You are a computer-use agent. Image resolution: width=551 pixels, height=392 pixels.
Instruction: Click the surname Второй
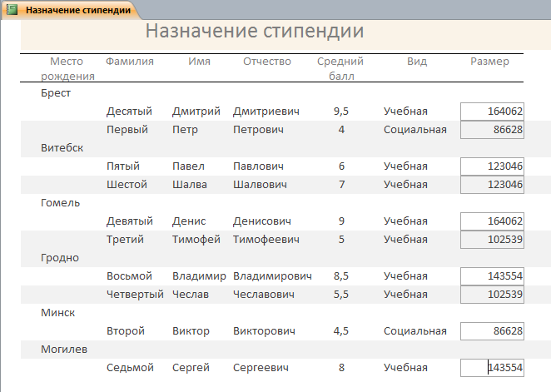pos(126,331)
